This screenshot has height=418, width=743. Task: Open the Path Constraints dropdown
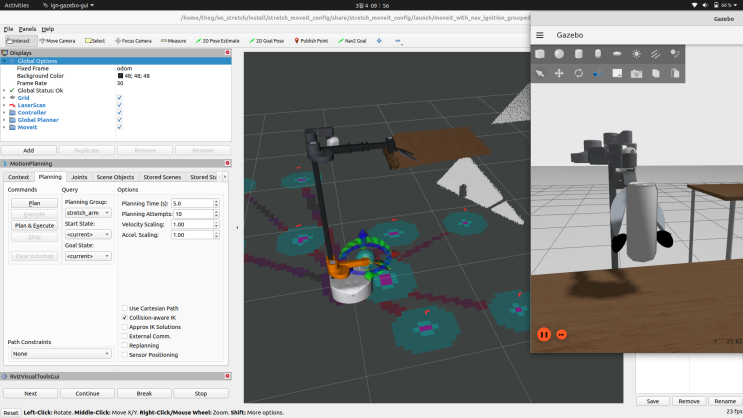coord(60,353)
